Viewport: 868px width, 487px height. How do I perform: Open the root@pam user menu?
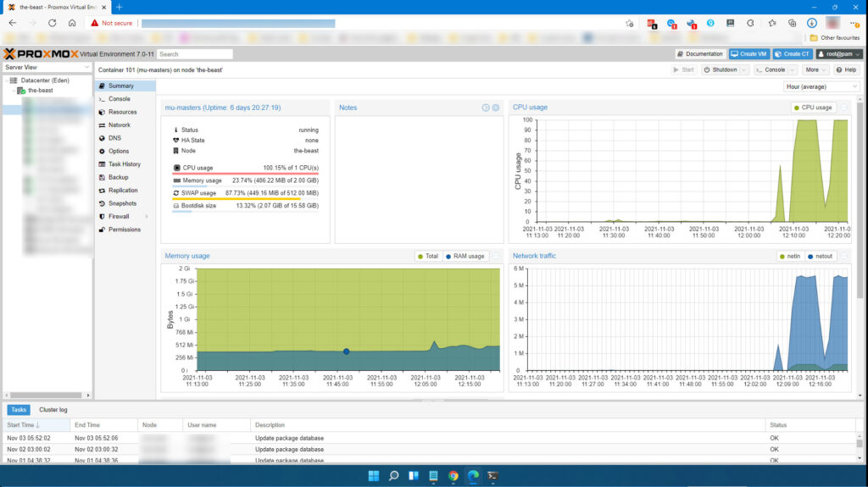[838, 54]
